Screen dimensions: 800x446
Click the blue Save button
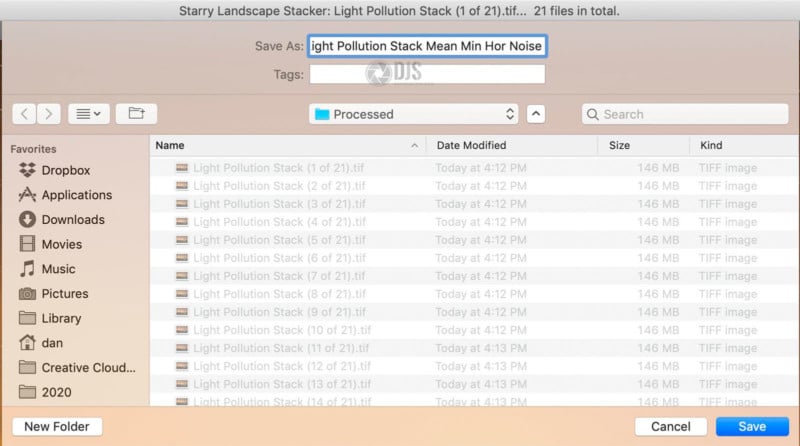coord(752,427)
